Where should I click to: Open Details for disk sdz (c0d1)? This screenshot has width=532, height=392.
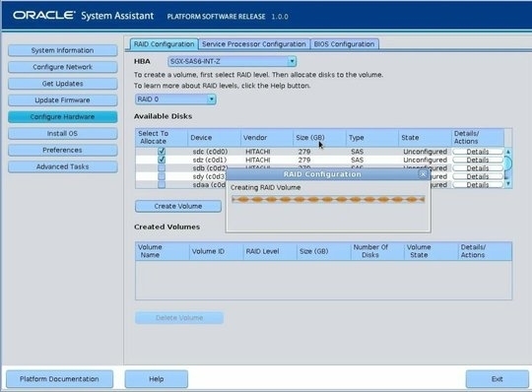(478, 160)
